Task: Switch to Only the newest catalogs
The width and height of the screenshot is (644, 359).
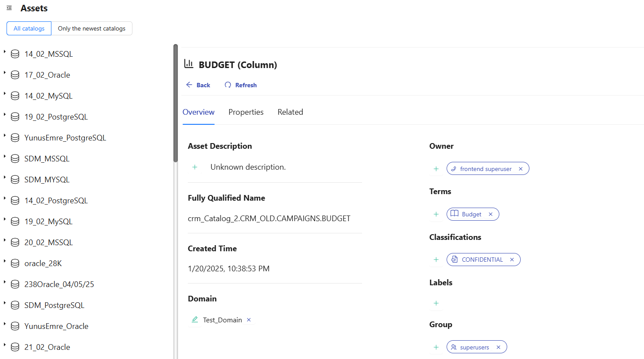Action: [92, 28]
